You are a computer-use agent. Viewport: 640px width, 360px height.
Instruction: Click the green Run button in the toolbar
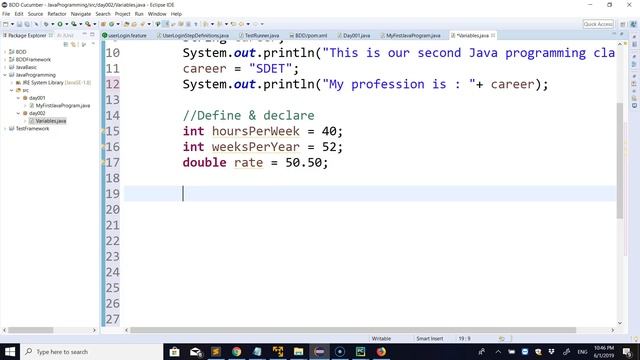pos(60,24)
